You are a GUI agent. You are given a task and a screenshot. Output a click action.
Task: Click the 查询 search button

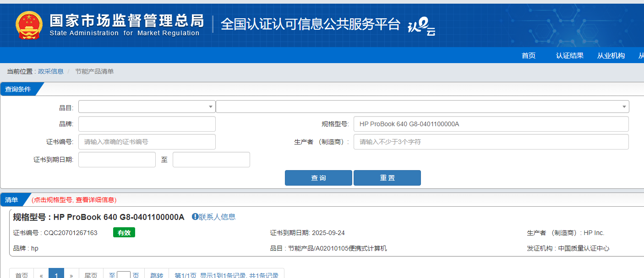318,178
